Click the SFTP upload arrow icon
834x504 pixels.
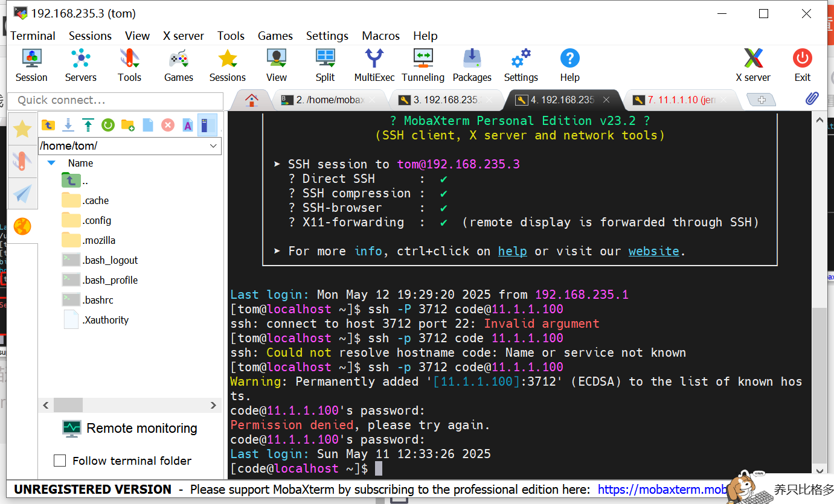[x=88, y=125]
